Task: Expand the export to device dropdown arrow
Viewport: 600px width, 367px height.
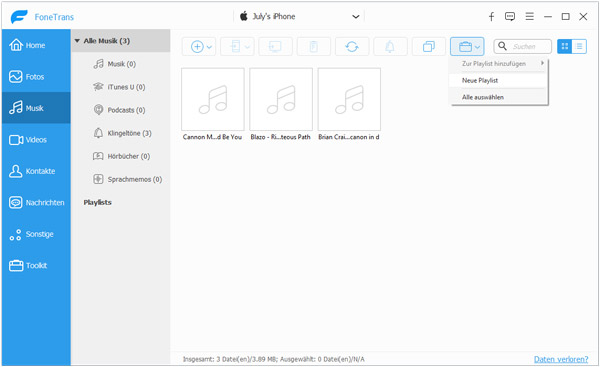Action: (248, 47)
